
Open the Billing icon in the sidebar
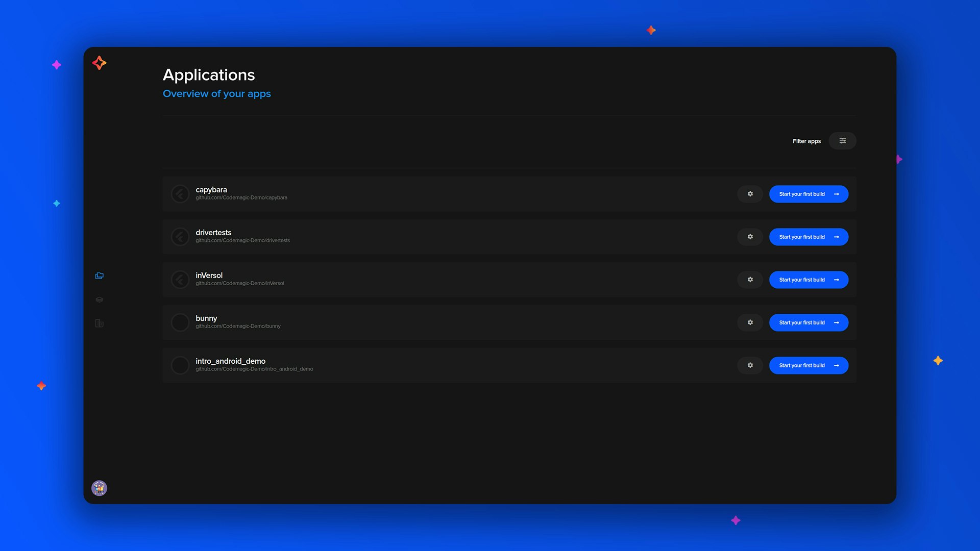pyautogui.click(x=99, y=323)
